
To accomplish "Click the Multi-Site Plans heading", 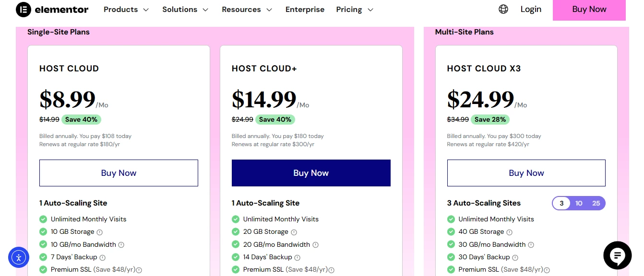I will tap(464, 32).
